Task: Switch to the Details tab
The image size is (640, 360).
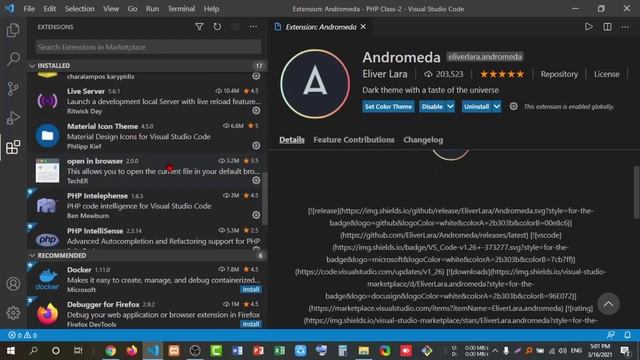Action: click(x=292, y=140)
